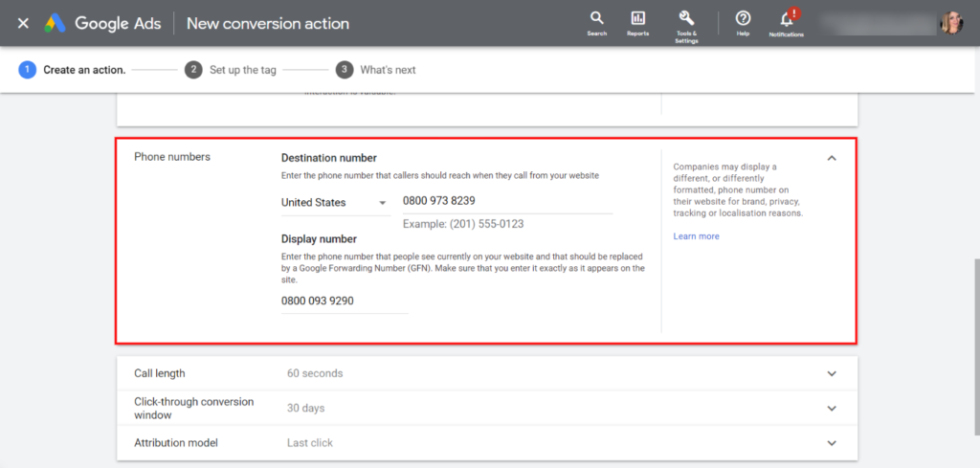Open the Notifications bell icon

point(787,19)
